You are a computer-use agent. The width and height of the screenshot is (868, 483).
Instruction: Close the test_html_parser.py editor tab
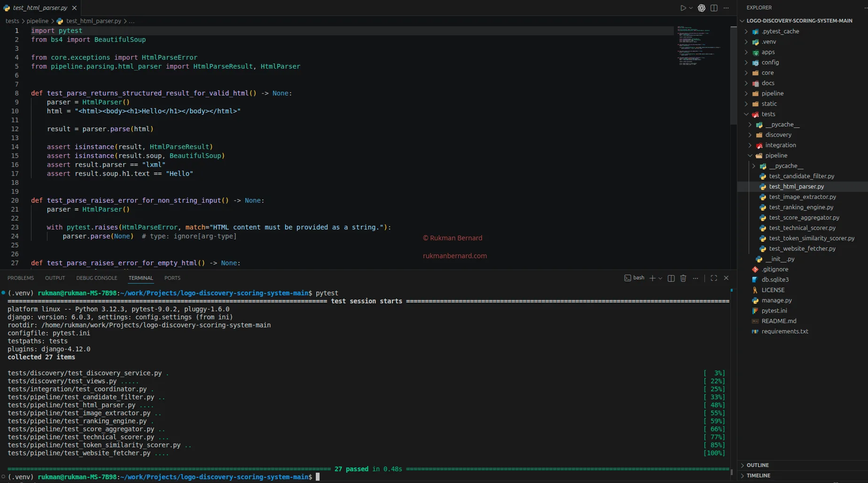click(74, 8)
